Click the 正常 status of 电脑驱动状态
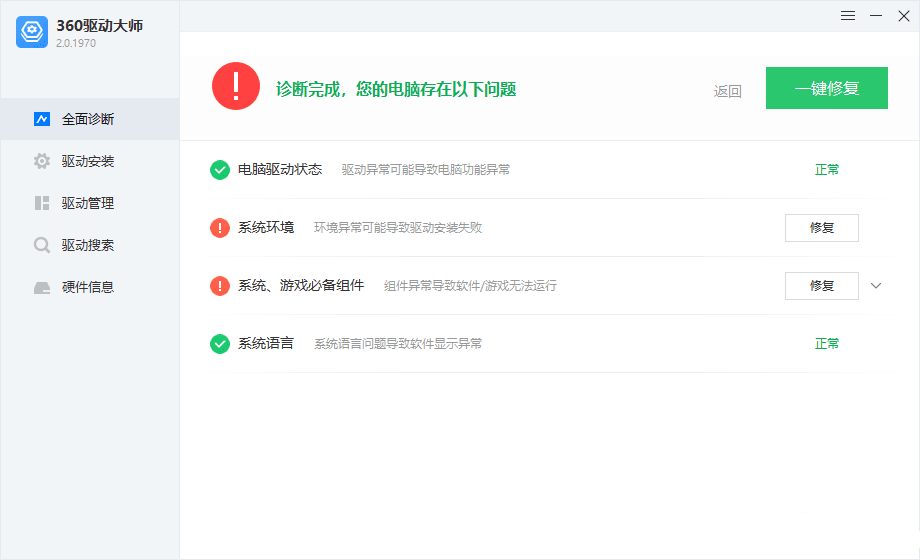 827,170
